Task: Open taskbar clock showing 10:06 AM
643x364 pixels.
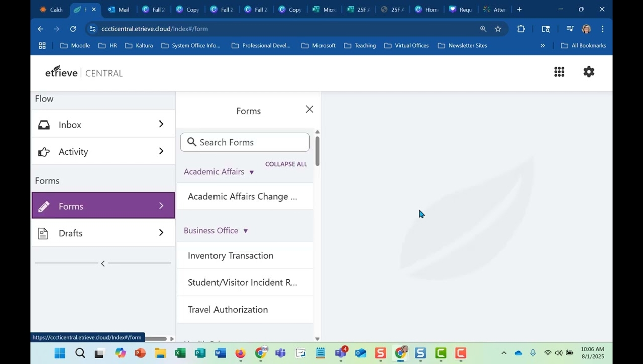Action: pos(592,353)
